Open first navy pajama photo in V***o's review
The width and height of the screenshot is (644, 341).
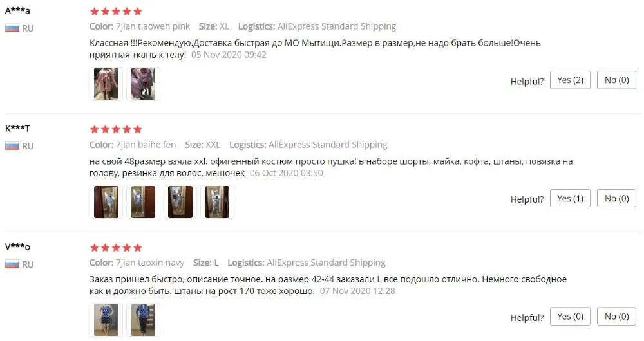(x=106, y=320)
